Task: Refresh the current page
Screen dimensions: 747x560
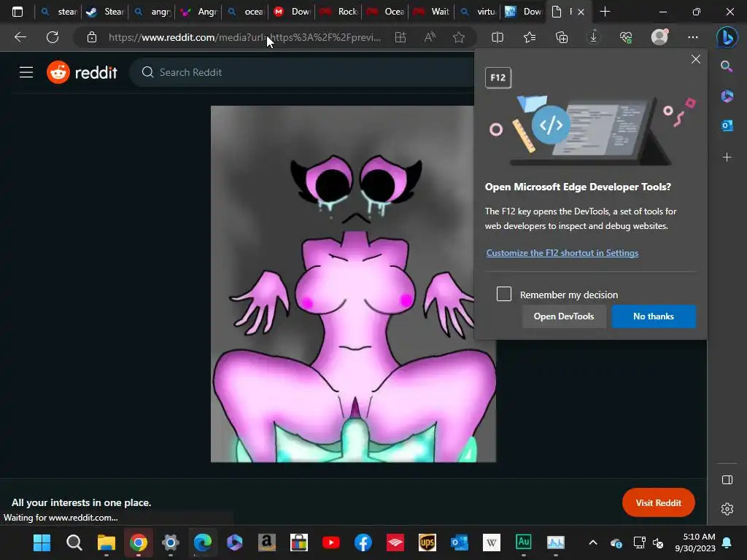Action: [x=53, y=37]
